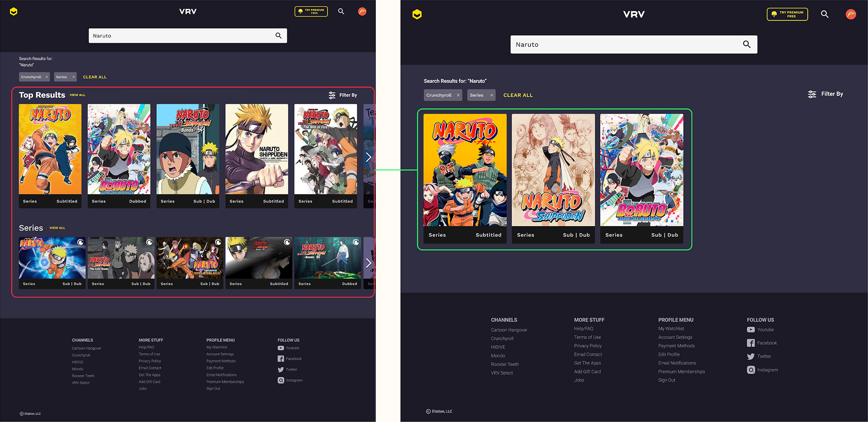Open Privacy Policy link in right mockup footer
The height and width of the screenshot is (422, 868).
588,346
